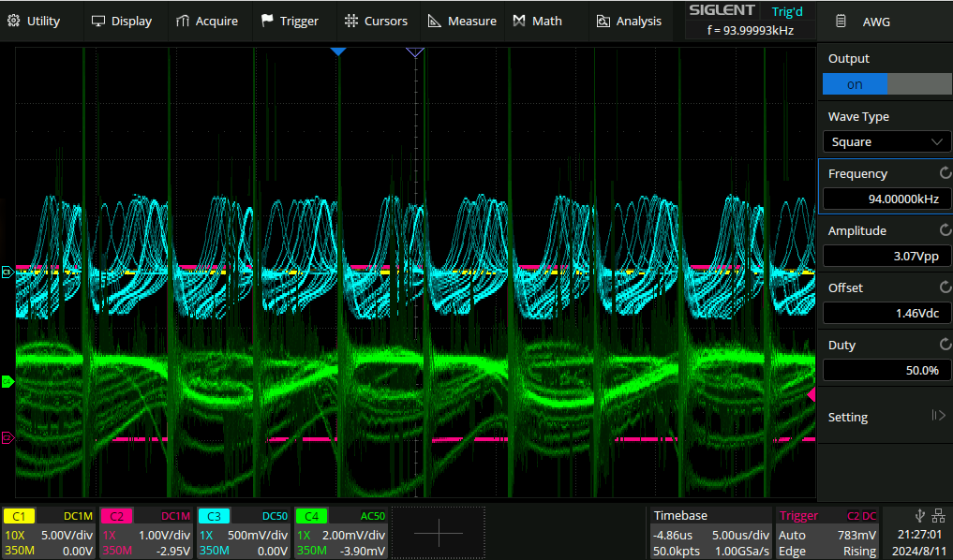953x560 pixels.
Task: Expand the Setting submenu
Action: 885,417
